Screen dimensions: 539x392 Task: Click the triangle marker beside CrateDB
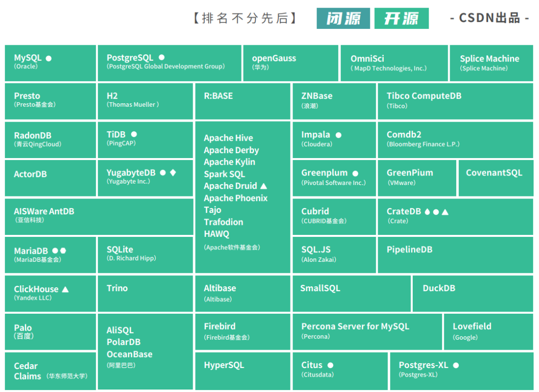[x=445, y=211]
